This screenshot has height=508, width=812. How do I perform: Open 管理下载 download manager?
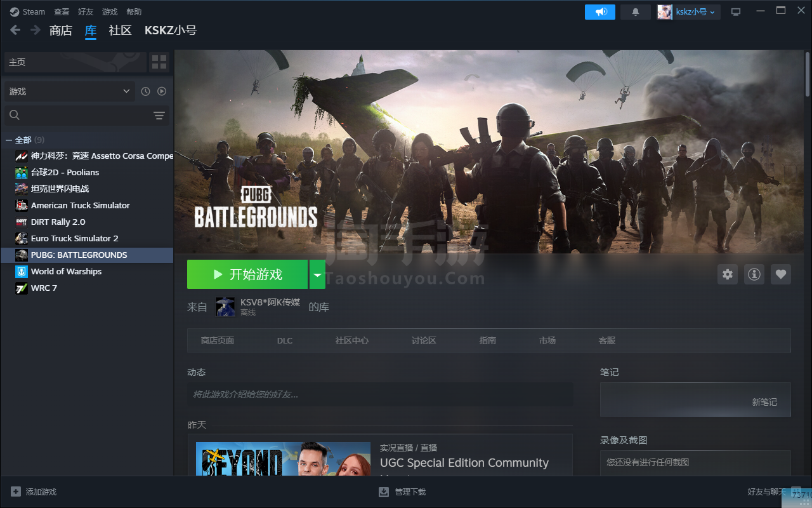[402, 491]
